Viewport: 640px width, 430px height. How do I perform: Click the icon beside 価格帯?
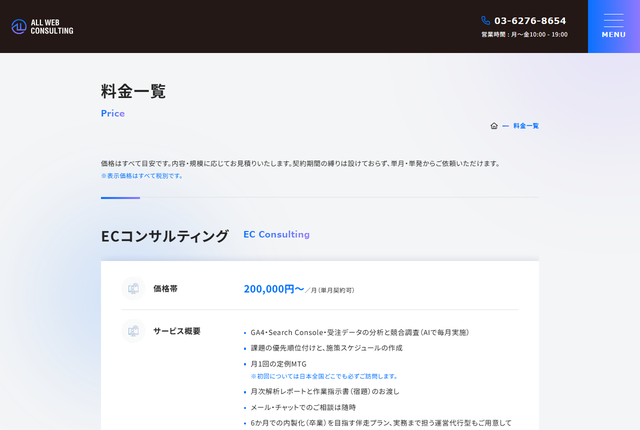click(x=133, y=288)
